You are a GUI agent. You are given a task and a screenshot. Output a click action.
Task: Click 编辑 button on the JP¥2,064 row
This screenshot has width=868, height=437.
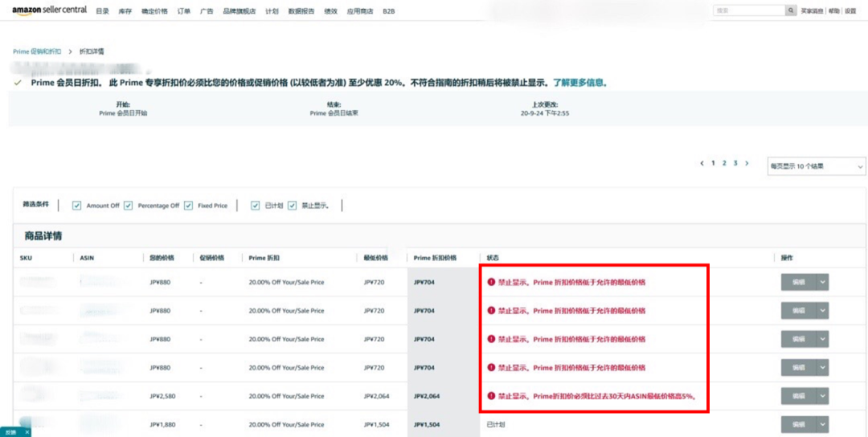point(797,395)
